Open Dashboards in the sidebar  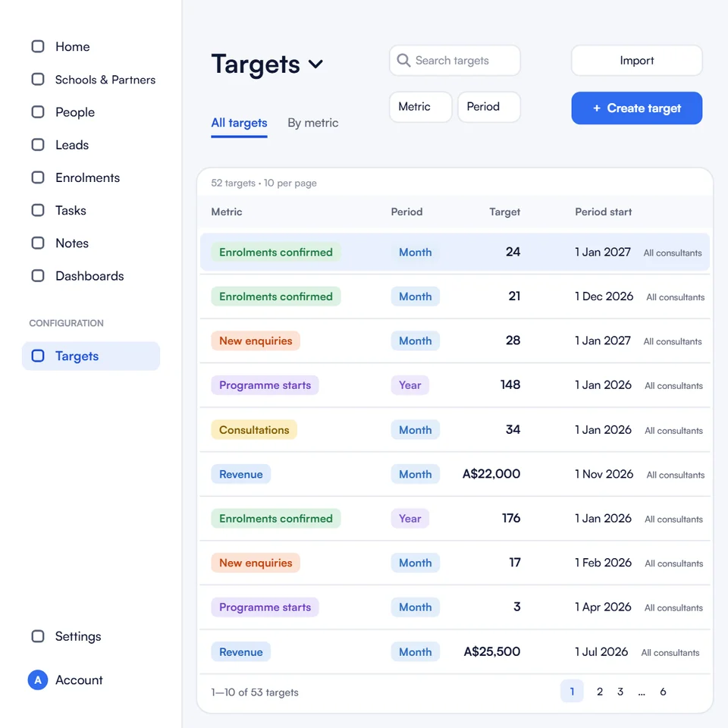[89, 276]
